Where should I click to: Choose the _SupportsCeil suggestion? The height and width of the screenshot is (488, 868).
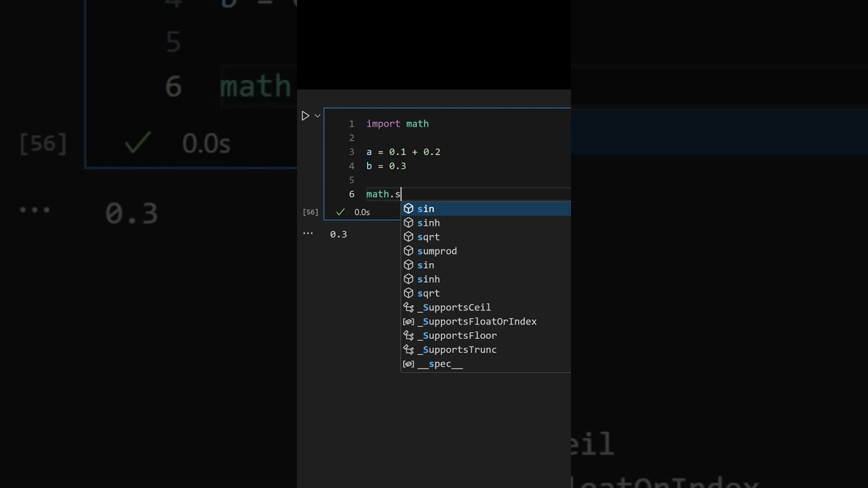(x=486, y=308)
